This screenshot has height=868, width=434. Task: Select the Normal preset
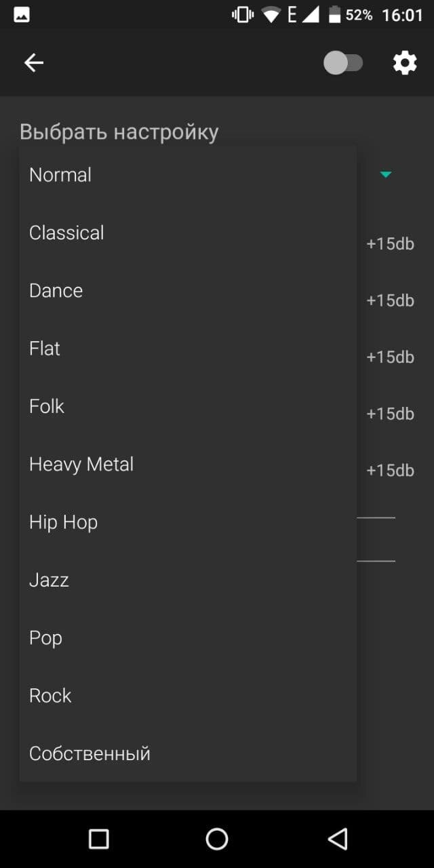pos(188,175)
